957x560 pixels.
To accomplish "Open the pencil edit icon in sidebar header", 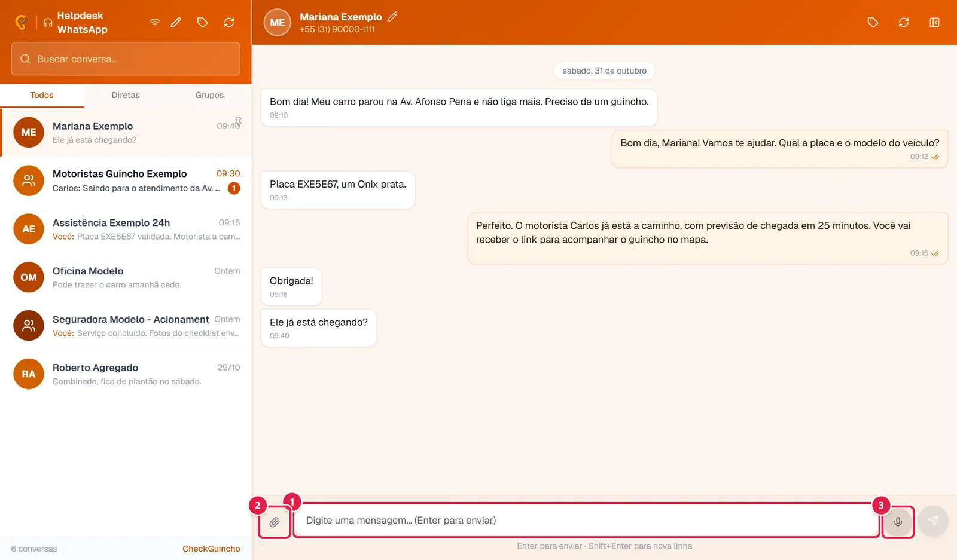I will [176, 23].
